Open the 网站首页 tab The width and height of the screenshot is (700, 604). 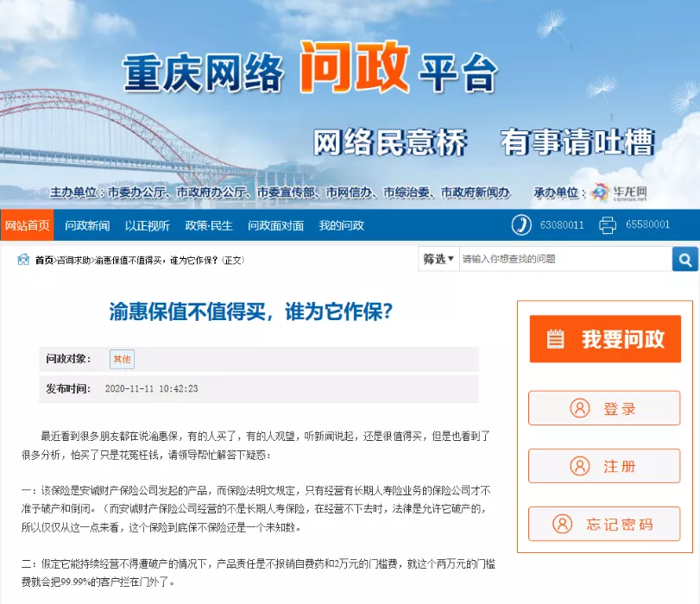(x=27, y=225)
